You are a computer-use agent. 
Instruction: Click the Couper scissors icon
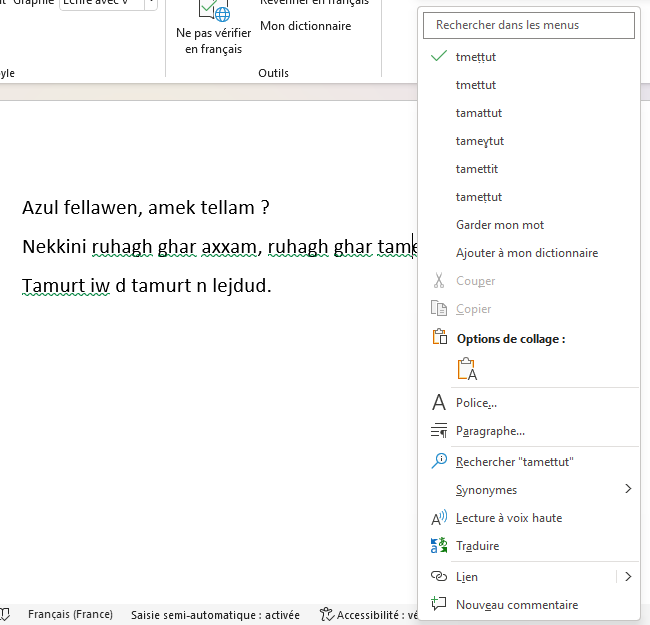[x=439, y=281]
